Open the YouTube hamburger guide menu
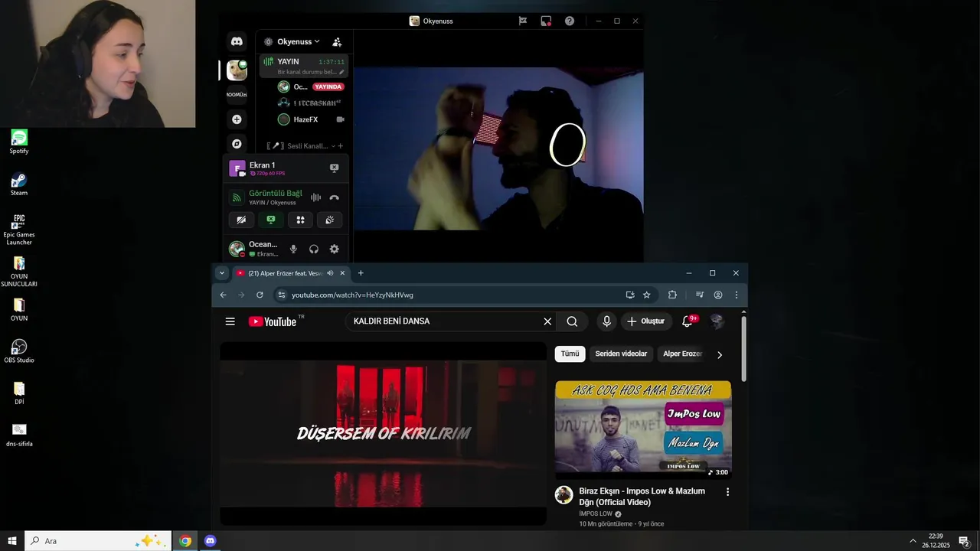The width and height of the screenshot is (980, 551). coord(230,321)
